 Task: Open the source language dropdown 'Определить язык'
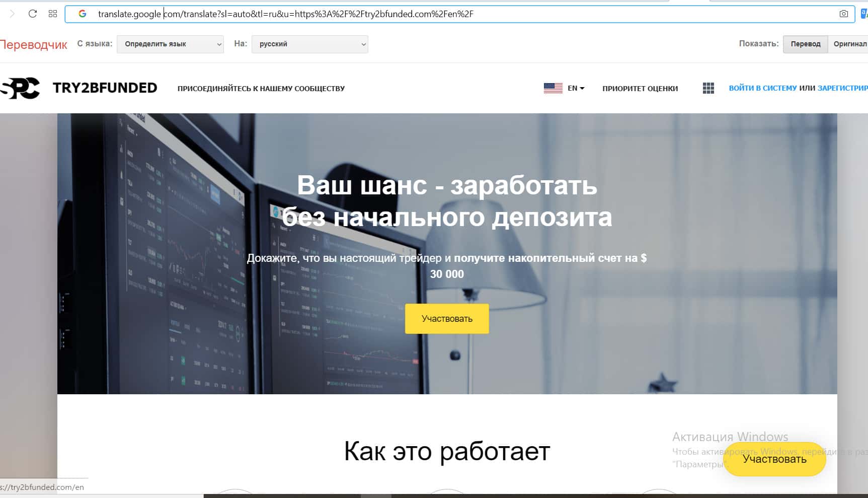[170, 44]
